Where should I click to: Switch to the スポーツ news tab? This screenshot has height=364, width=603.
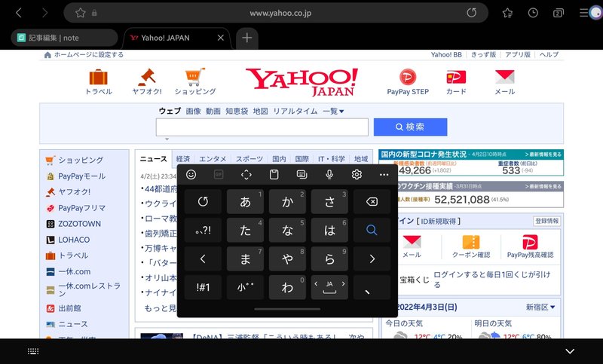[249, 159]
